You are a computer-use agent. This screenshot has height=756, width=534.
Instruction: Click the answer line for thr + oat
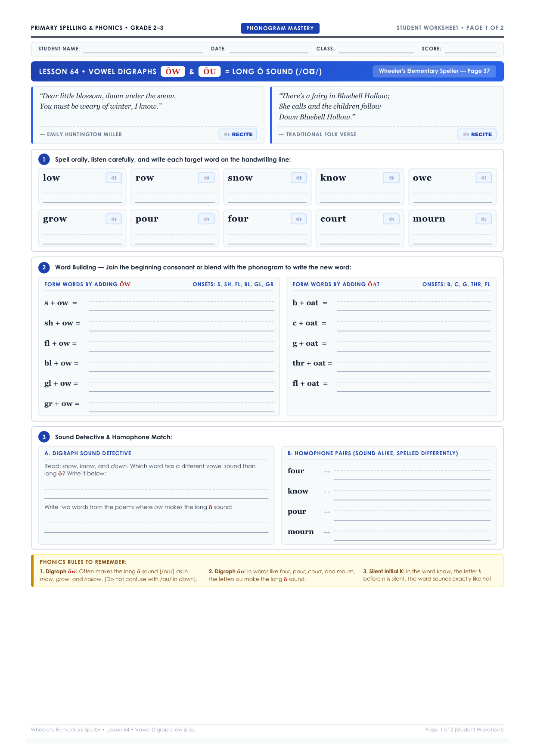pos(414,366)
